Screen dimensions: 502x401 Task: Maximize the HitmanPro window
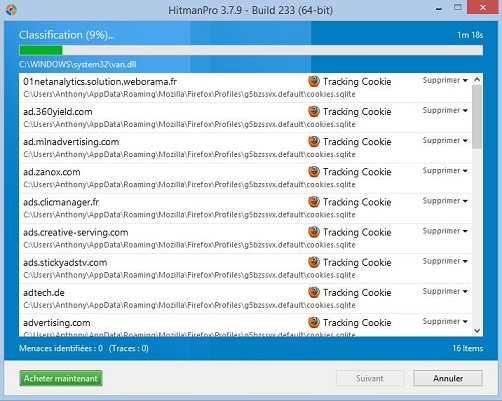(x=458, y=7)
